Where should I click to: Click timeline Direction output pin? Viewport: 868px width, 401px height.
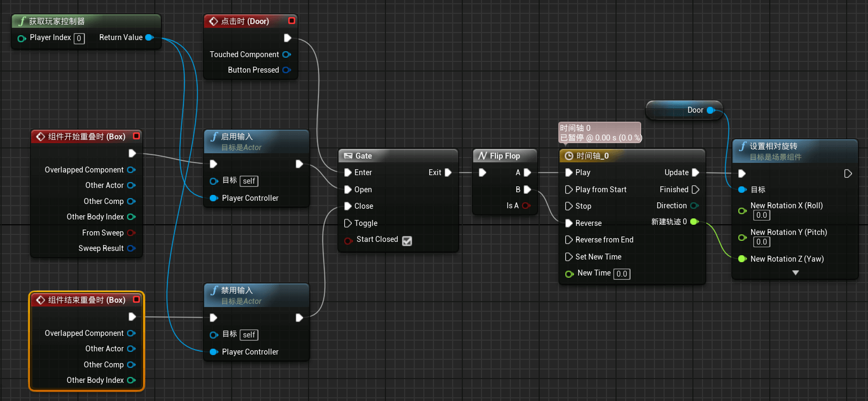click(695, 206)
